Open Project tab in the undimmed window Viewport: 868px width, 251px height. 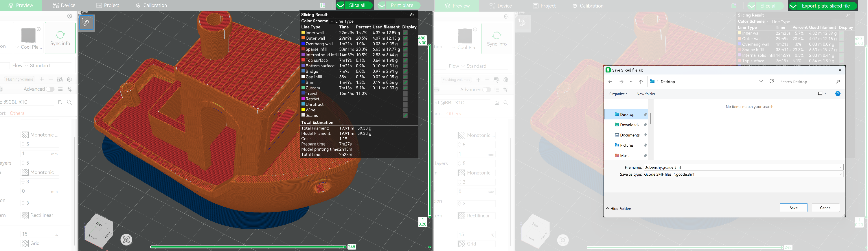[x=108, y=6]
